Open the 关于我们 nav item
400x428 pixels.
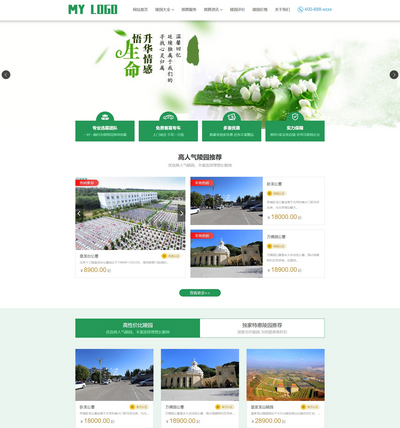pyautogui.click(x=282, y=10)
